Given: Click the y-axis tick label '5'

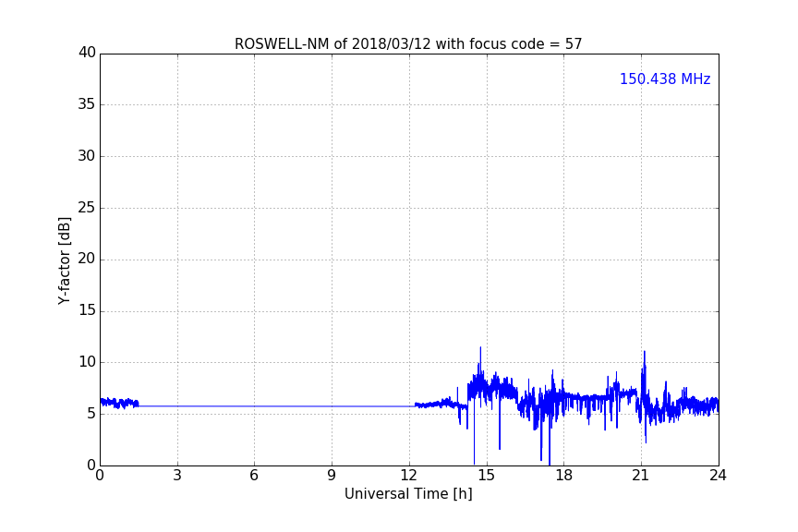Looking at the screenshot, I should pos(91,414).
